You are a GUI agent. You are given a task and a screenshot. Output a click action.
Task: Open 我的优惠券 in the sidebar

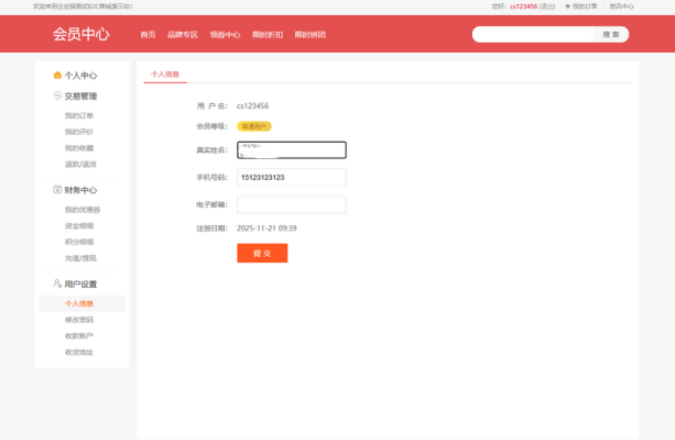coord(83,210)
